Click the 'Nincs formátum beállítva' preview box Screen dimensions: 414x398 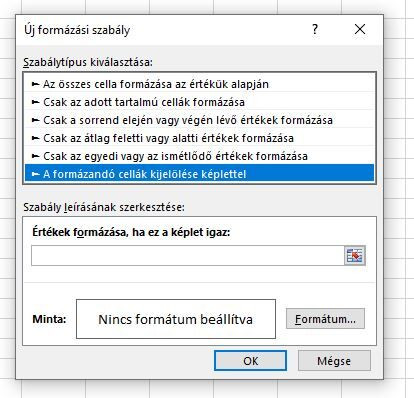pyautogui.click(x=176, y=319)
